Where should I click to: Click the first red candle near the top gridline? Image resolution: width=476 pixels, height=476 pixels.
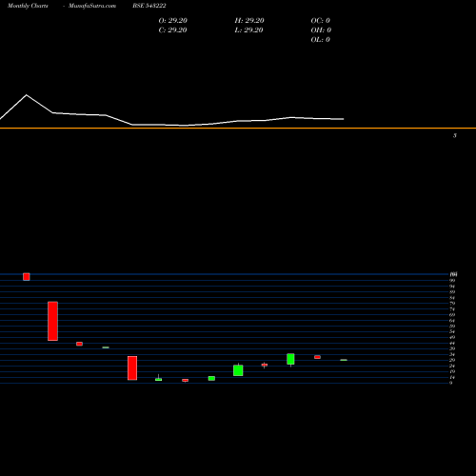point(27,277)
